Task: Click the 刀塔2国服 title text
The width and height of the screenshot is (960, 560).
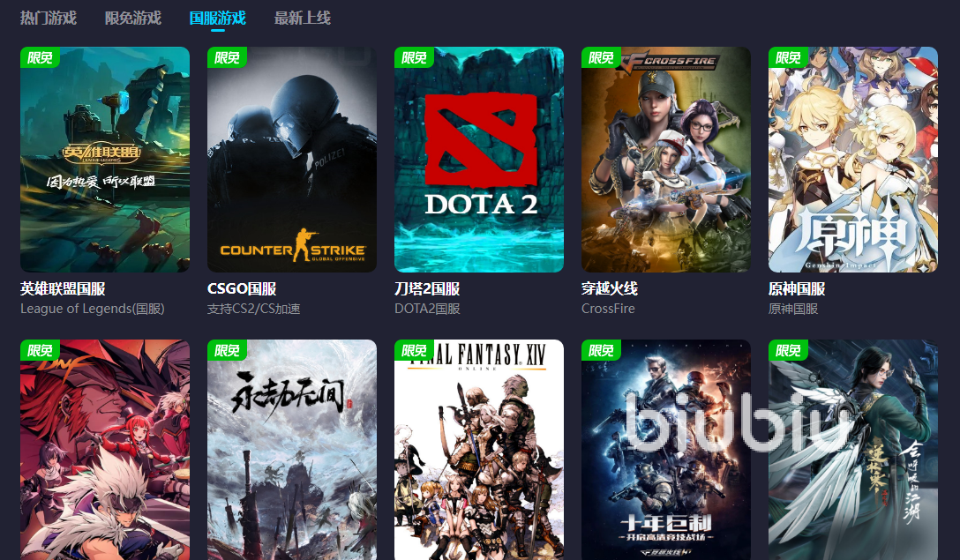Action: 427,289
